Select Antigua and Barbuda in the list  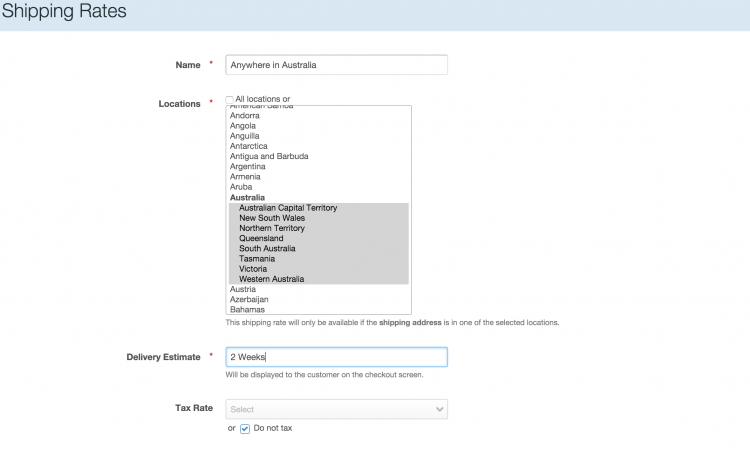319,156
